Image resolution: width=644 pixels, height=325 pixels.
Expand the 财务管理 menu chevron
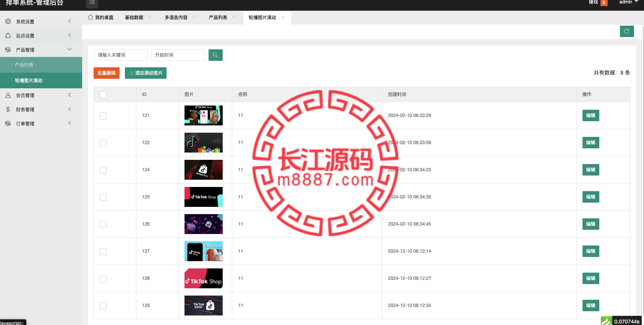(70, 109)
